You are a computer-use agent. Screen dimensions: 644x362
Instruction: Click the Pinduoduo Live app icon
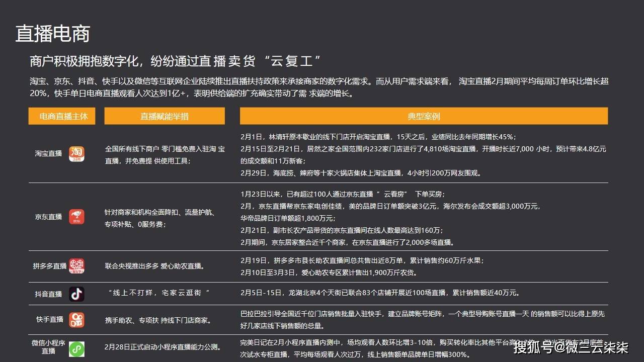click(76, 265)
